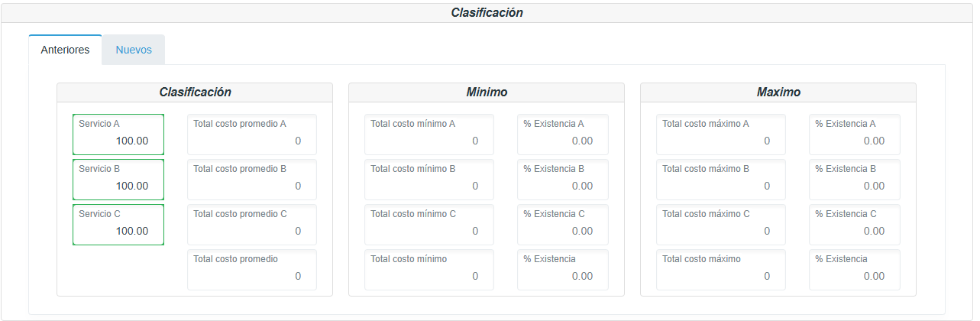The width and height of the screenshot is (980, 321).
Task: Click the top Clasificación title bar
Action: (487, 13)
